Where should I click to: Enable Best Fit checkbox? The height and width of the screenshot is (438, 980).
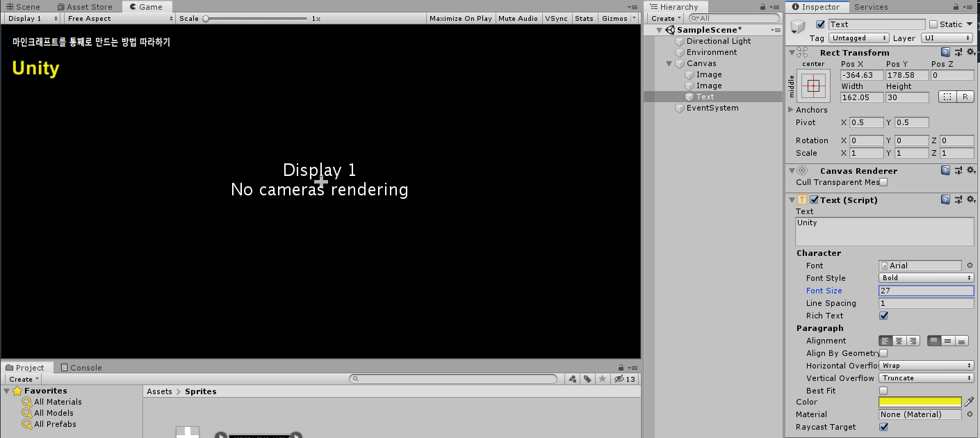coord(883,391)
